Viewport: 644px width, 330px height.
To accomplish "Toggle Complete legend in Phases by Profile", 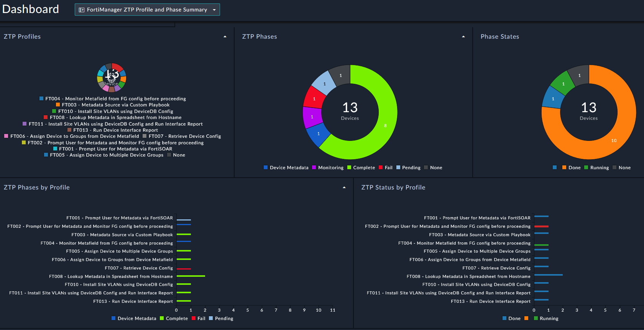I will [x=174, y=319].
